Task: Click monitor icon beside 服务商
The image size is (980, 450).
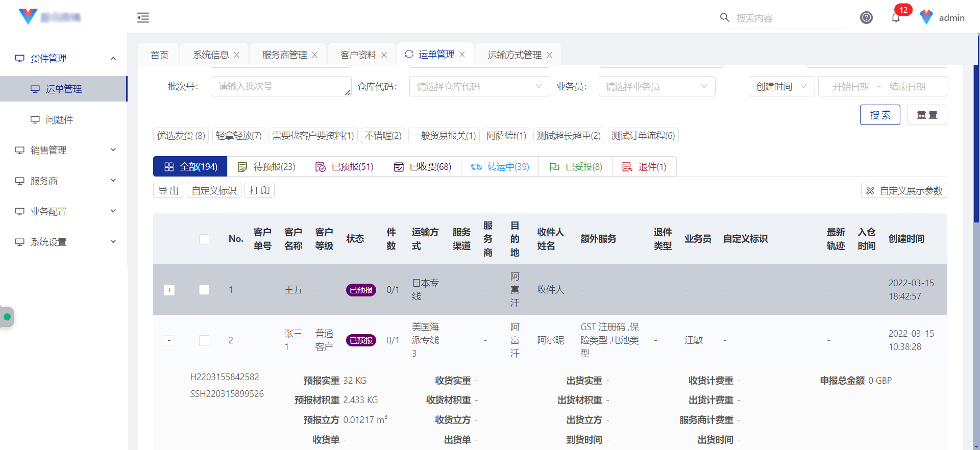Action: [x=20, y=181]
